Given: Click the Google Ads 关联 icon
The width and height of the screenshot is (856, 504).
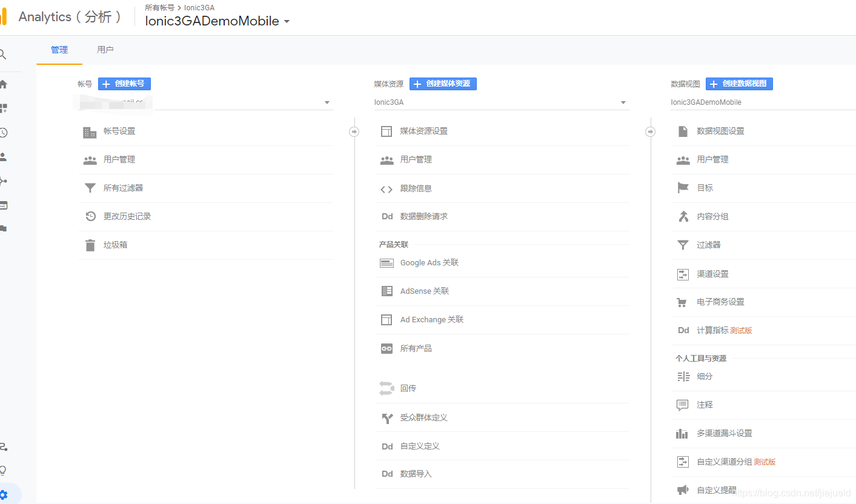Looking at the screenshot, I should pyautogui.click(x=387, y=263).
